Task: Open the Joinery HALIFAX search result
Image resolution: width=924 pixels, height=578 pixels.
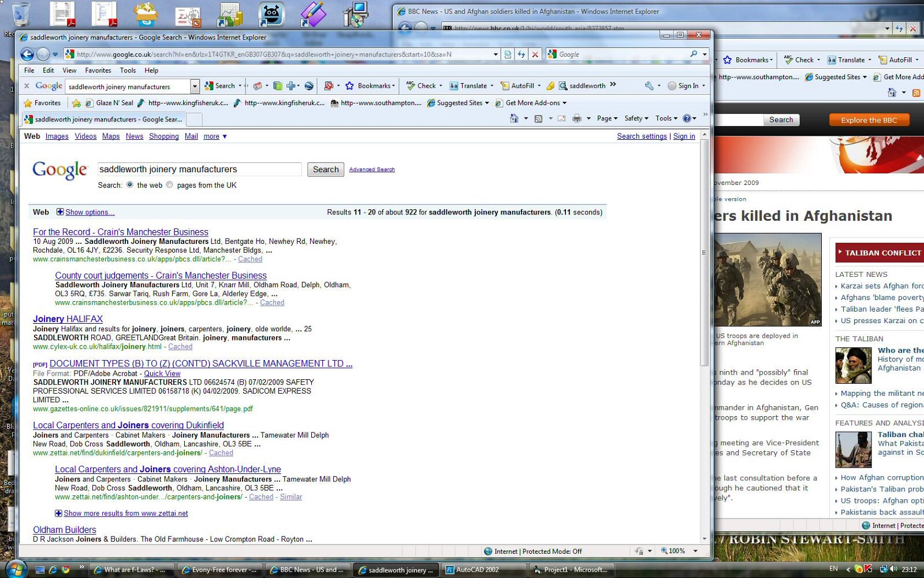Action: pos(68,319)
